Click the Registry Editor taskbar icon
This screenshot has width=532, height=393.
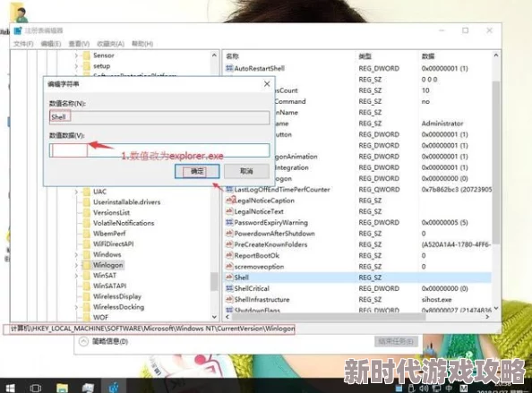114,388
